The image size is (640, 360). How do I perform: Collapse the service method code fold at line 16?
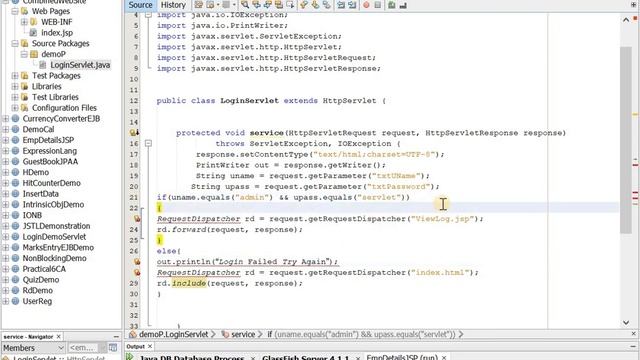pyautogui.click(x=149, y=143)
